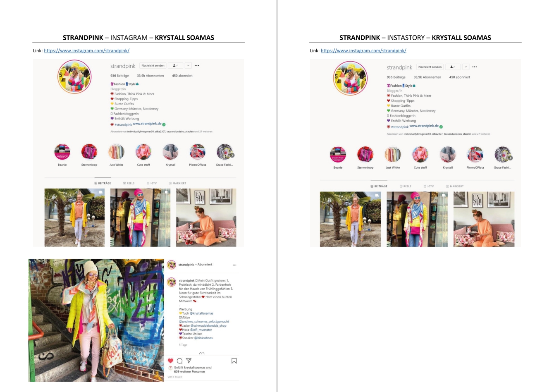This screenshot has width=554, height=392.
Task: Open the Krystall story highlight on right page
Action: pyautogui.click(x=448, y=154)
